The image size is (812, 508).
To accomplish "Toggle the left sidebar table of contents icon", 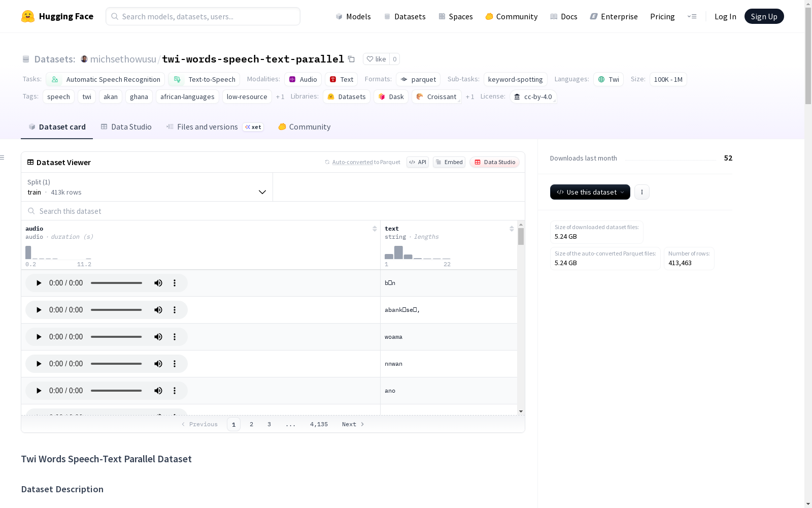I will tap(3, 157).
